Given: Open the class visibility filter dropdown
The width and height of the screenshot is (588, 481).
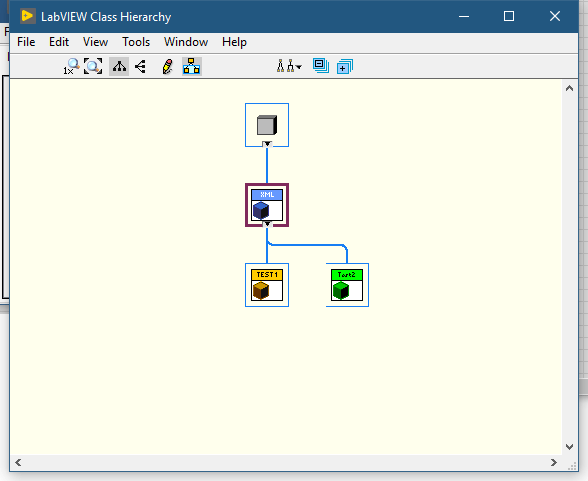Looking at the screenshot, I should tap(289, 67).
